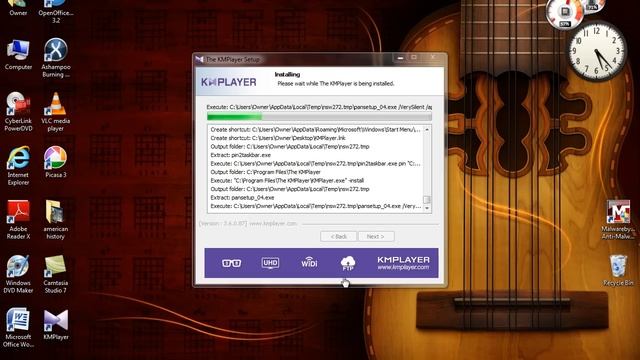Open Adobe Reader X shortcut
This screenshot has width=640, height=360.
[x=18, y=220]
